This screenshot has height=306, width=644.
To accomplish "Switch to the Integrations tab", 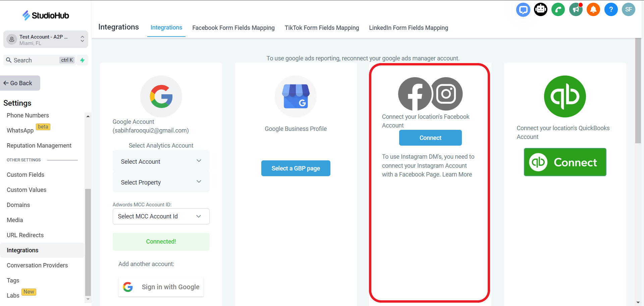I will coord(166,28).
